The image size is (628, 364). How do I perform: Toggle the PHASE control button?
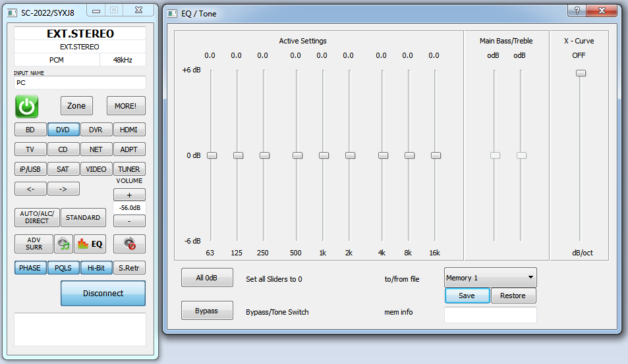[30, 268]
